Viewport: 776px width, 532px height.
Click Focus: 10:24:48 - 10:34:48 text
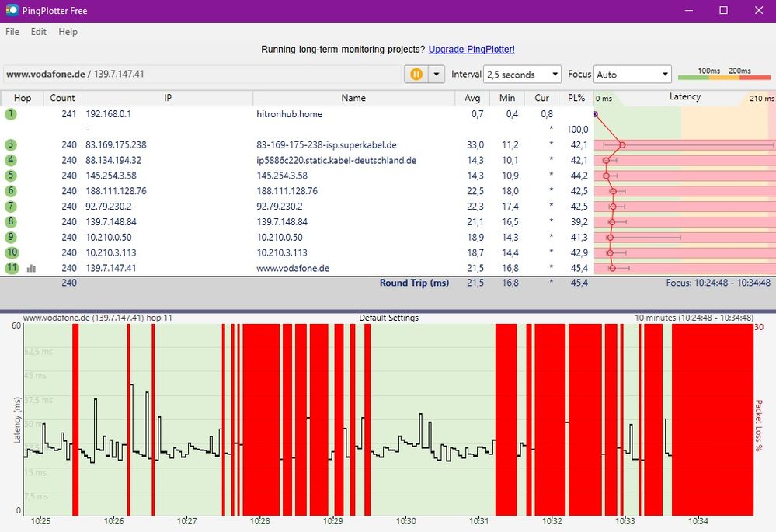pyautogui.click(x=718, y=283)
